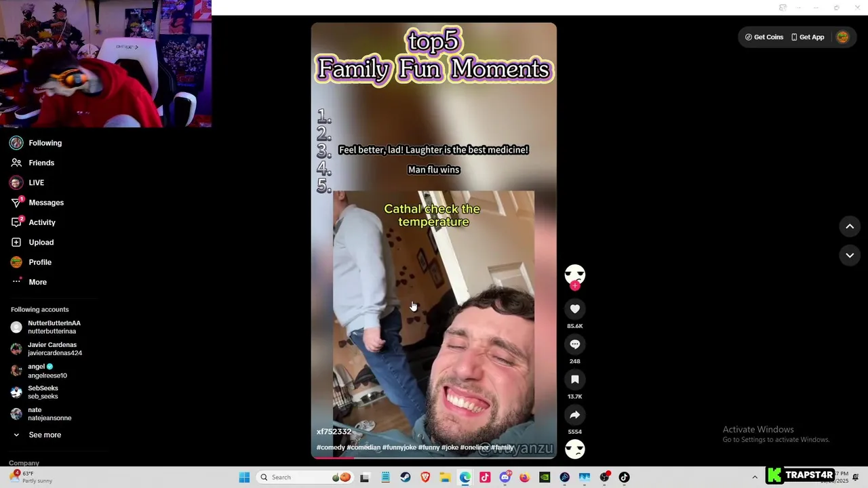Screen dimensions: 868x488
Task: Click the #family hashtag
Action: coord(502,447)
